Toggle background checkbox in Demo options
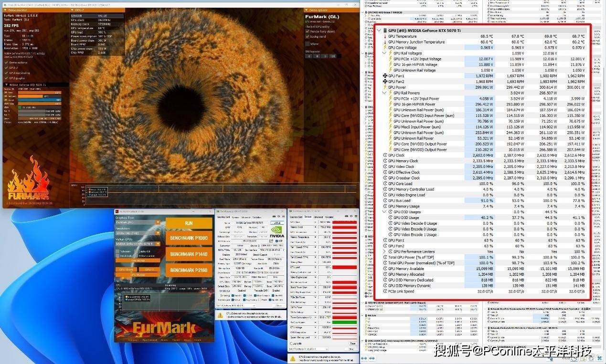The width and height of the screenshot is (606, 364). click(308, 37)
